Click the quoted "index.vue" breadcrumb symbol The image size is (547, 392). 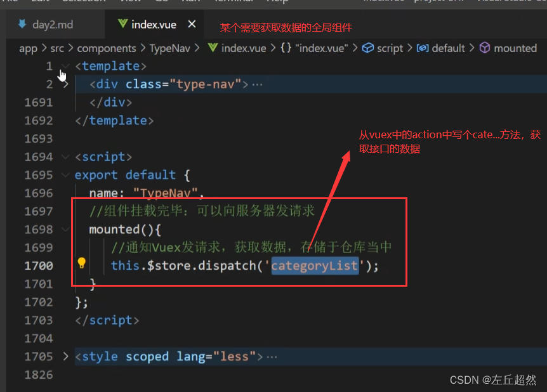tap(322, 48)
